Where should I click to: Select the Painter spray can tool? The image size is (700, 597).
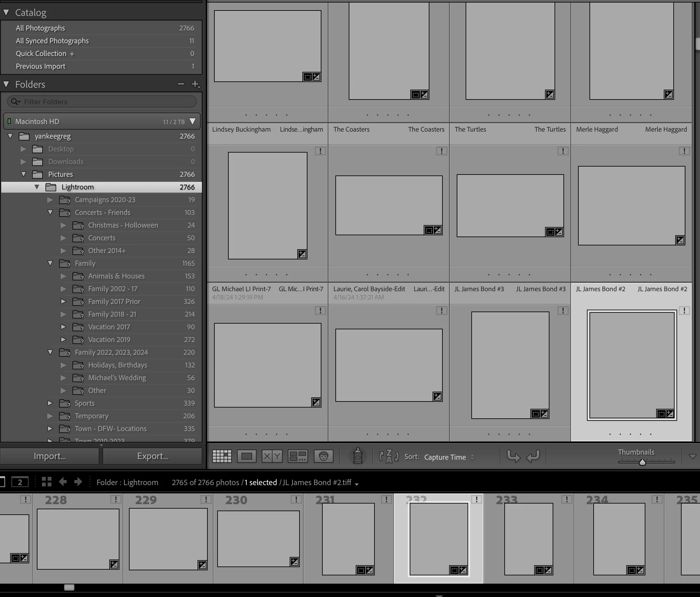(x=358, y=456)
